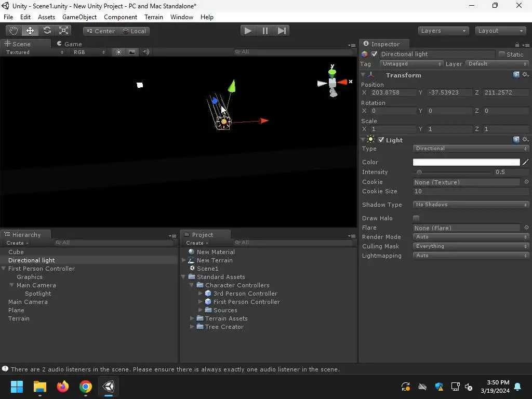532x399 pixels.
Task: Click the Light gizmo sun icon in scene
Action: 223,122
